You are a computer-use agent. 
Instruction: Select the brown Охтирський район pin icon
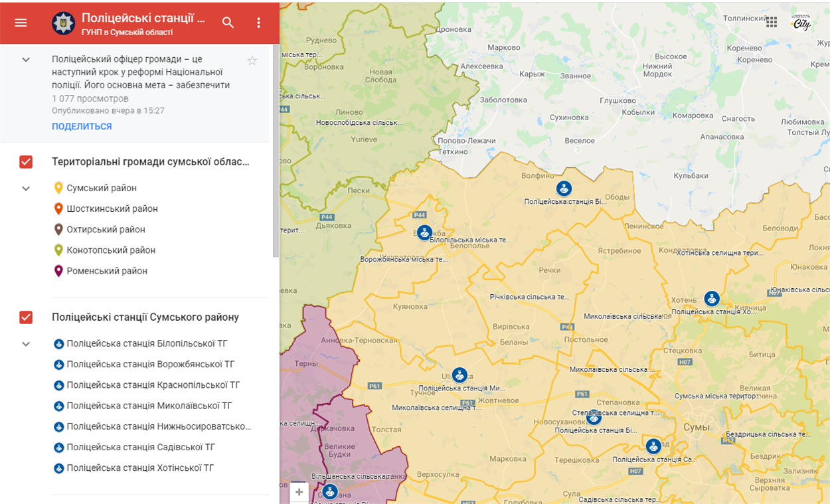click(58, 229)
